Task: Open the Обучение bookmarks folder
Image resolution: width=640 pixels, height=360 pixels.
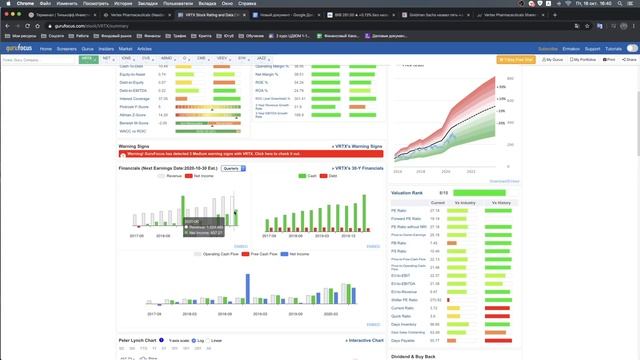Action: pos(251,36)
